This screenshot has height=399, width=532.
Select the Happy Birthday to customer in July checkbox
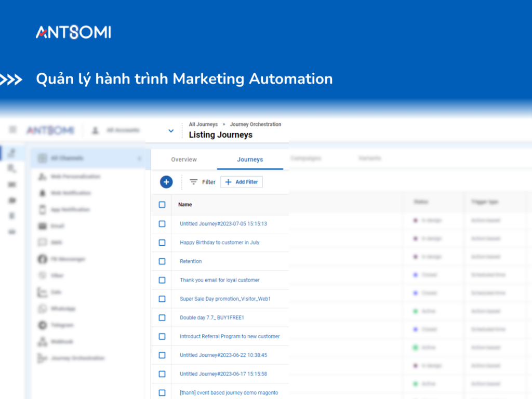tap(162, 243)
